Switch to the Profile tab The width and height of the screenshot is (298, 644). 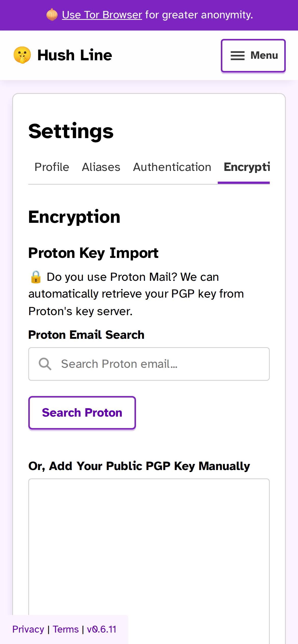pos(51,167)
